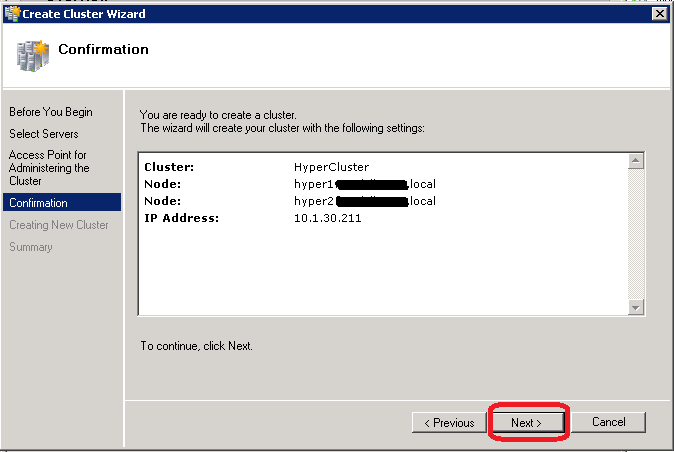Open Access Point for Administering the Cluster step
The width and height of the screenshot is (674, 452).
pos(48,168)
